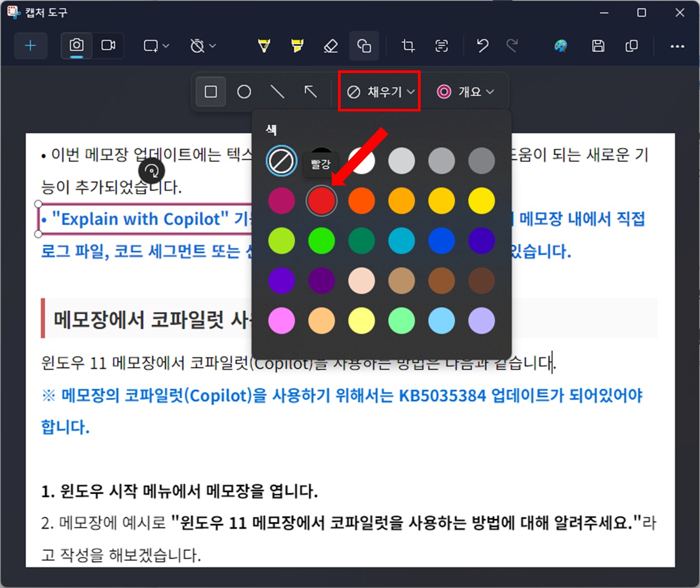Start a new snip with the plus button
Viewport: 700px width, 588px height.
click(x=30, y=46)
